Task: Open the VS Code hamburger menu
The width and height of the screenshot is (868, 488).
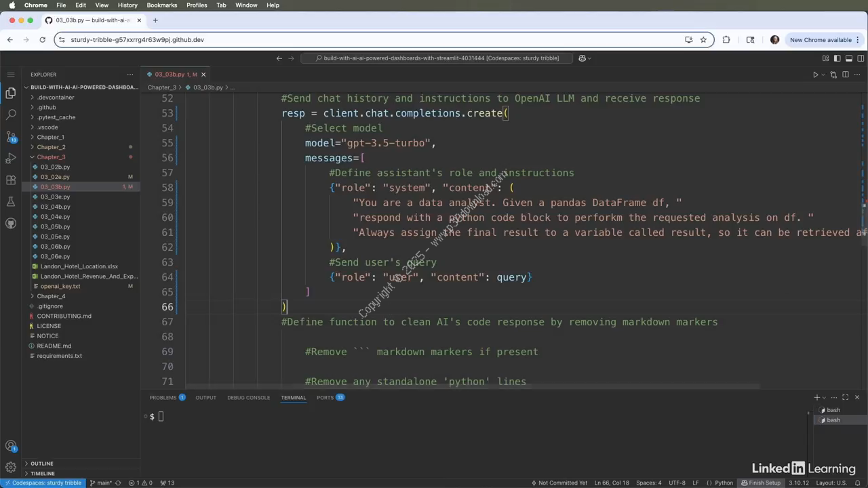Action: (x=11, y=75)
